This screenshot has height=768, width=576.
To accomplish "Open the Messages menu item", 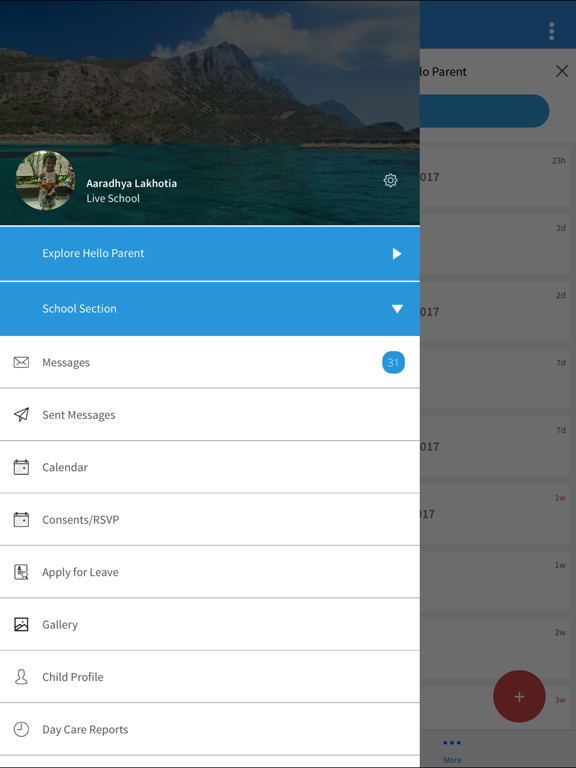I will [x=210, y=362].
